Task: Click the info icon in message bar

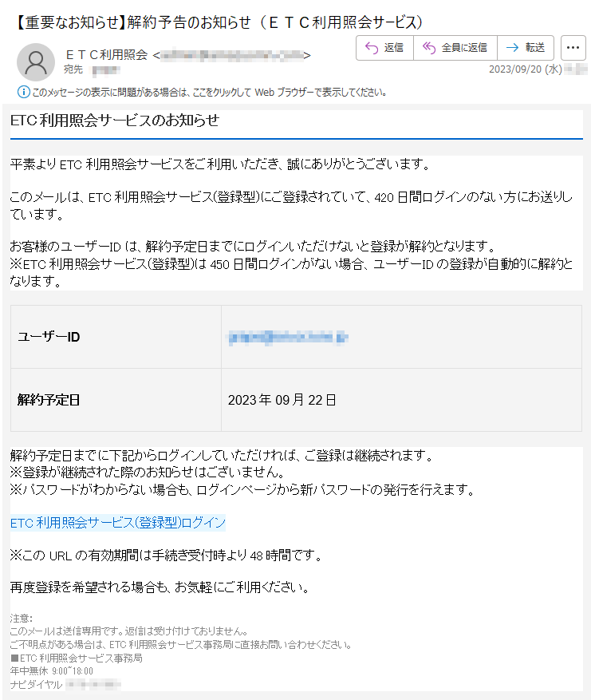Action: point(23,92)
